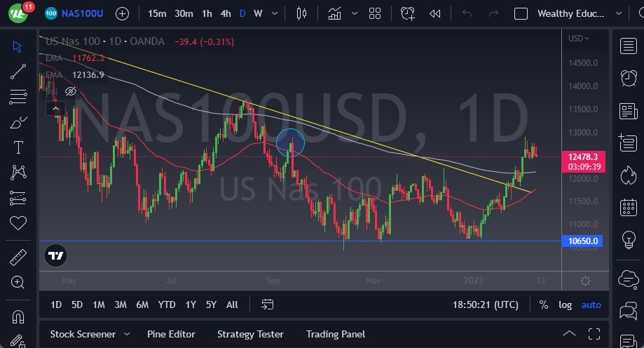Expand the Stock Screener dropdown arrow

coord(127,334)
